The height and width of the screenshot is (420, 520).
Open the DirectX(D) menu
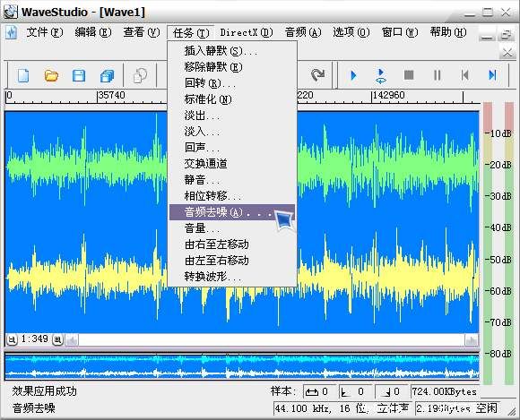[x=247, y=32]
